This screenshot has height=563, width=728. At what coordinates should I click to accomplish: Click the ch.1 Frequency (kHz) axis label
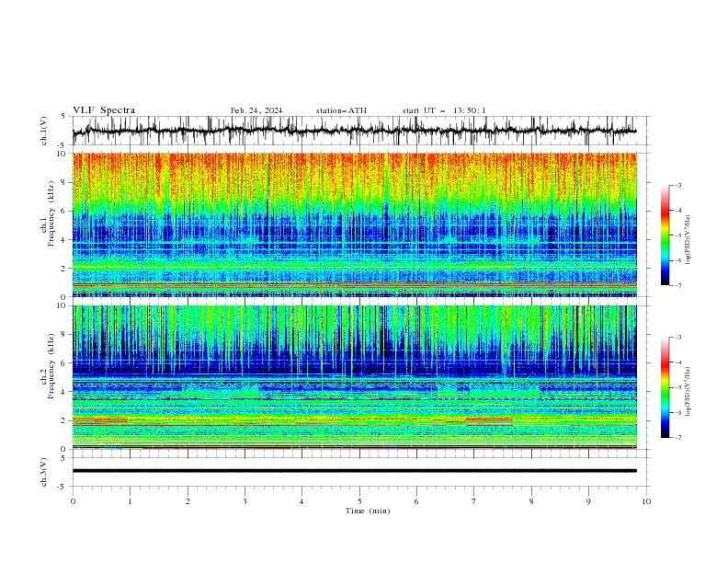(49, 212)
